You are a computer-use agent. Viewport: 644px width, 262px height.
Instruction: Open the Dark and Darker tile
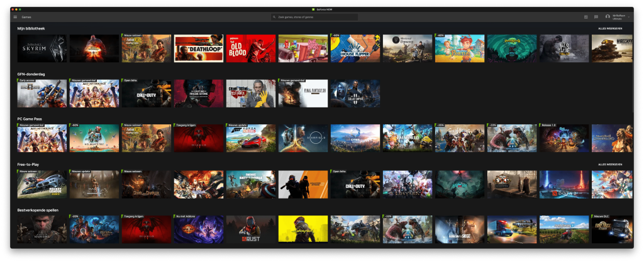[147, 185]
